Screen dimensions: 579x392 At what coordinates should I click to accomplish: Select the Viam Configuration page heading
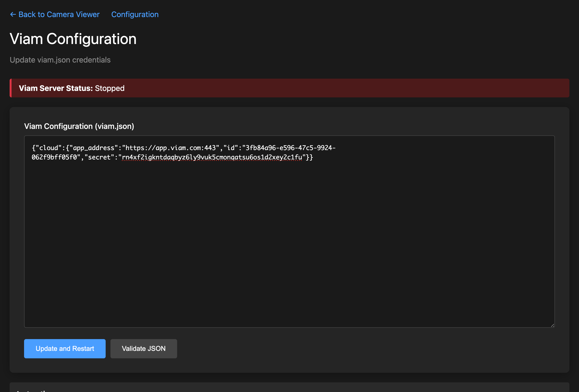click(x=73, y=39)
